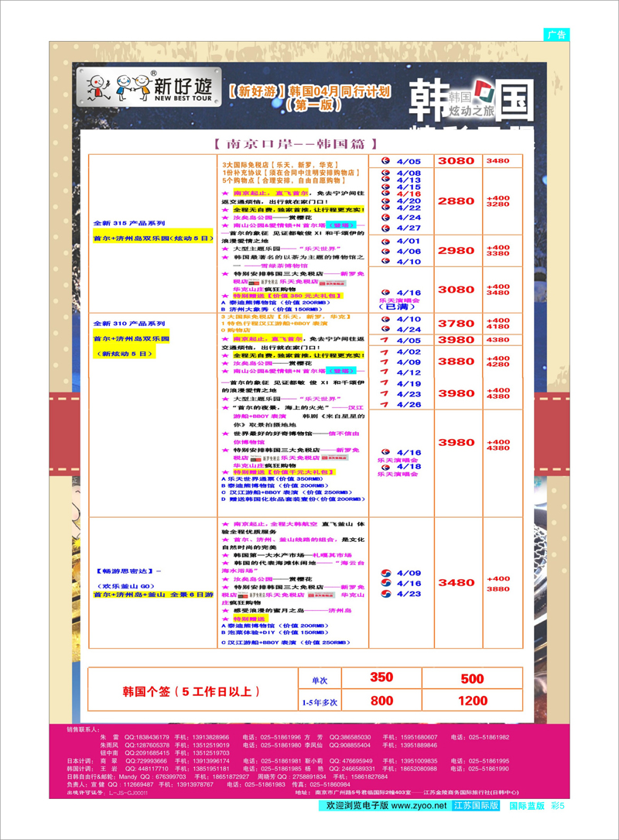This screenshot has width=619, height=840.
Task: Click the permit number L-JS-CJ00011
Action: point(128,793)
